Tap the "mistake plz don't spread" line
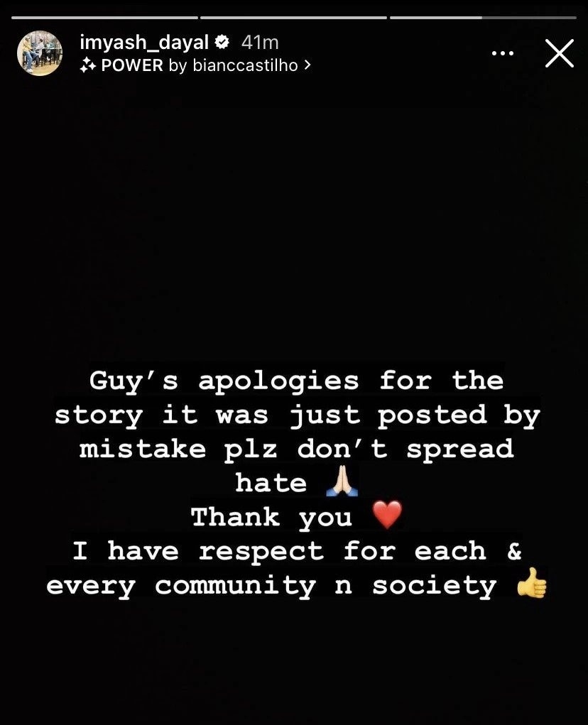Image resolution: width=588 pixels, height=725 pixels. (296, 449)
